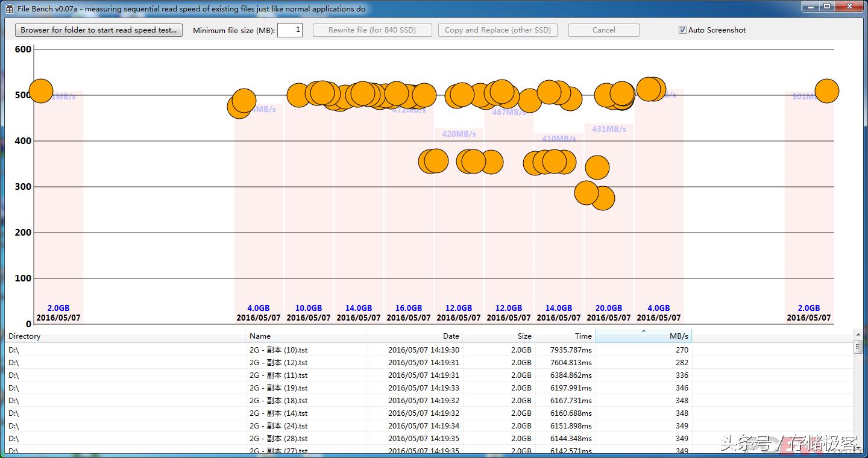Toggle the Auto Screenshot checkbox

tap(682, 30)
